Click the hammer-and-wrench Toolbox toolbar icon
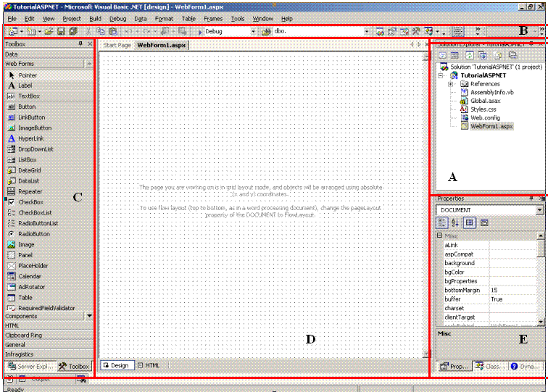Screen dimensions: 548x392 (416, 31)
